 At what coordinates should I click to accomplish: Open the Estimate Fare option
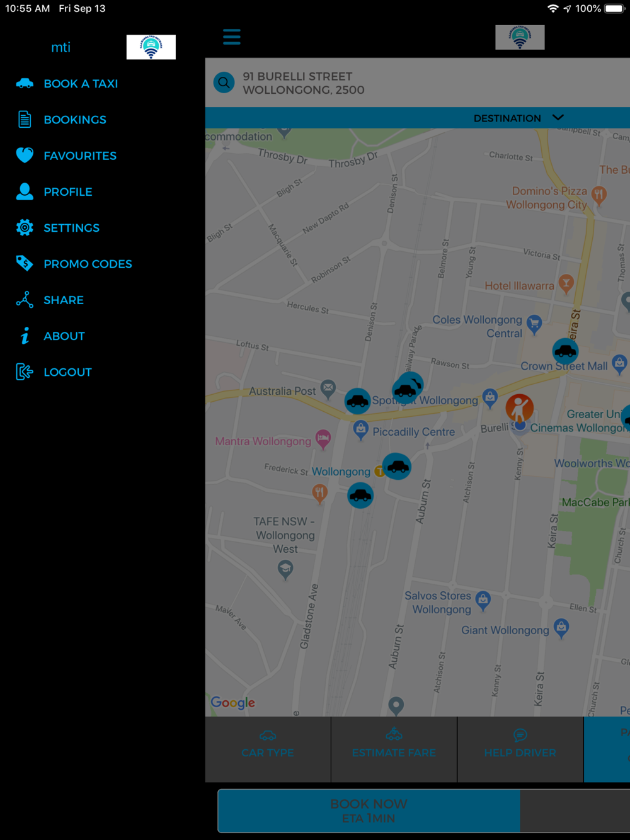[x=394, y=749]
